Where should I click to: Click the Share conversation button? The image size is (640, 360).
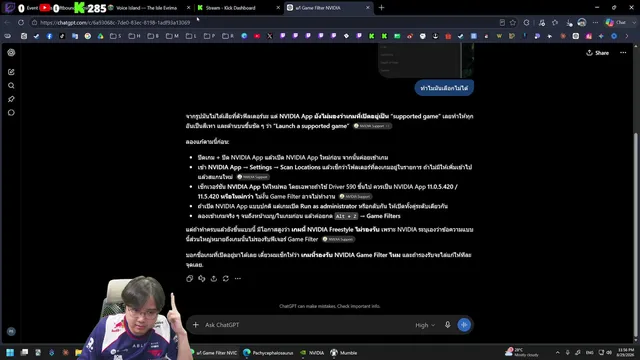click(598, 53)
